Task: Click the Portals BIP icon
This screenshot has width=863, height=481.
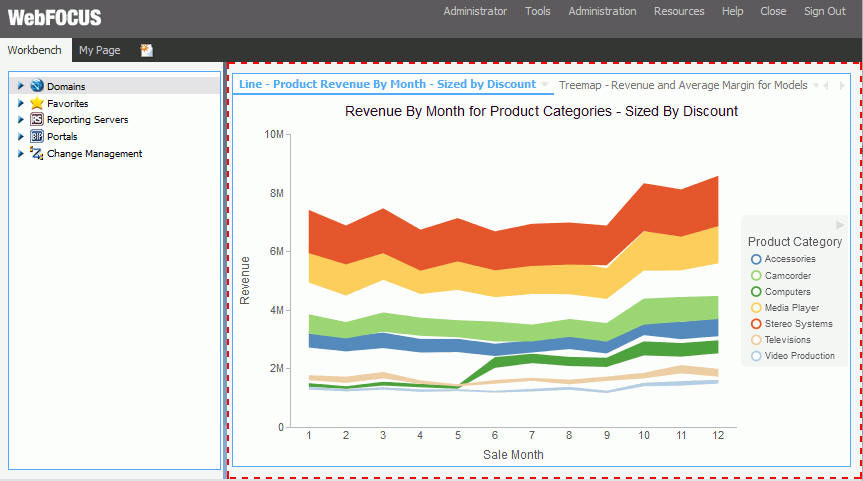Action: point(37,137)
